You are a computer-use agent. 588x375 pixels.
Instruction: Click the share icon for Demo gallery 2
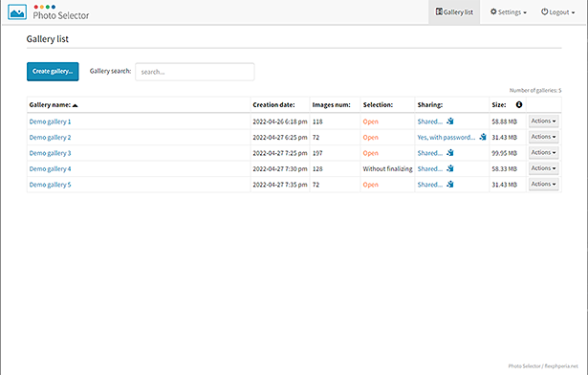(483, 137)
